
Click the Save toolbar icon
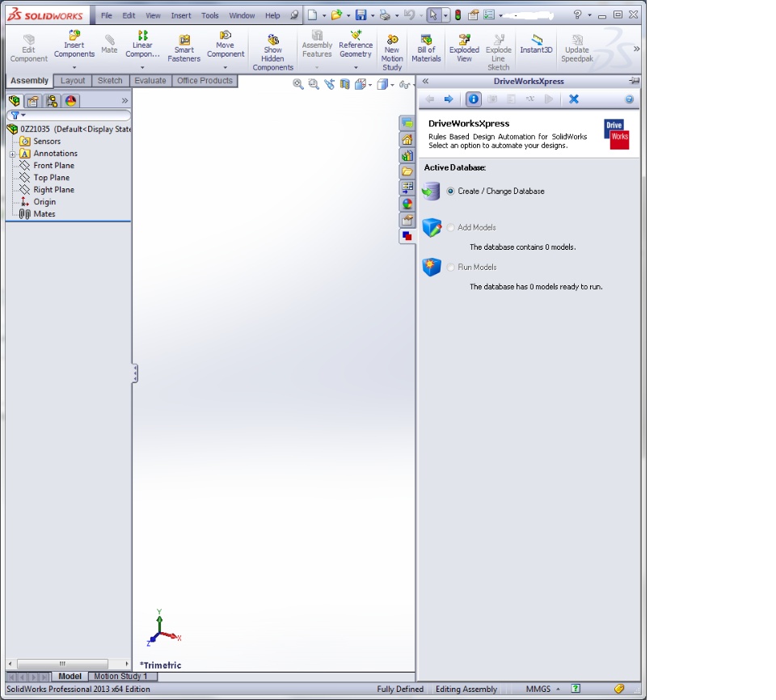coord(361,15)
